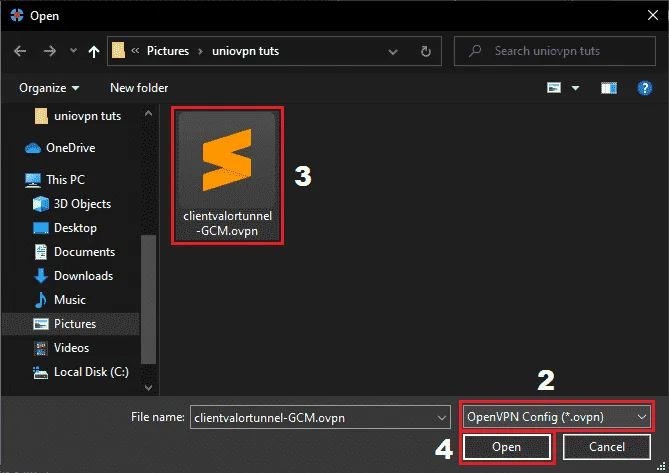Click the address bar folder icon
Screen dimensions: 669x473
pos(118,51)
